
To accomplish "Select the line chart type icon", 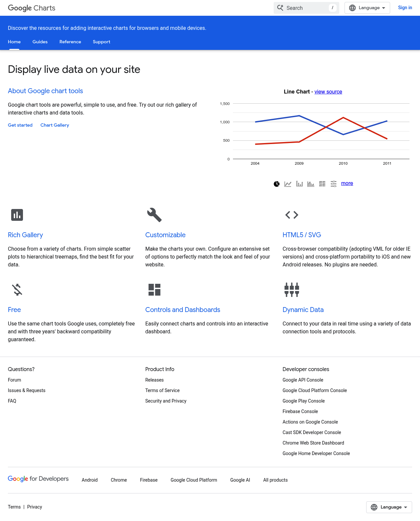I will coord(288,184).
